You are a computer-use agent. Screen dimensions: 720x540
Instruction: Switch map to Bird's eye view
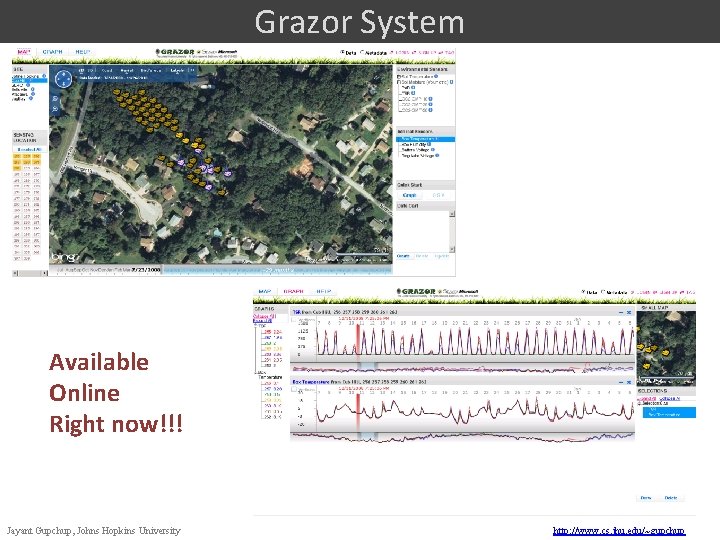[151, 70]
